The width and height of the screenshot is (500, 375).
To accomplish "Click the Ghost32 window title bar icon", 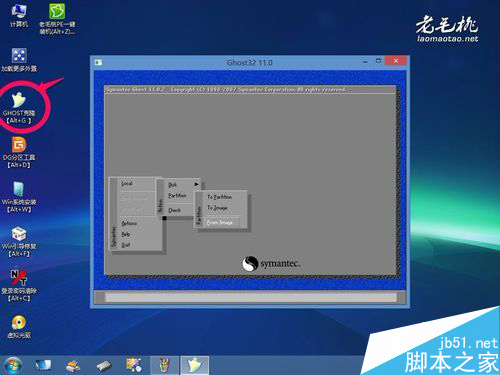I will pyautogui.click(x=99, y=62).
